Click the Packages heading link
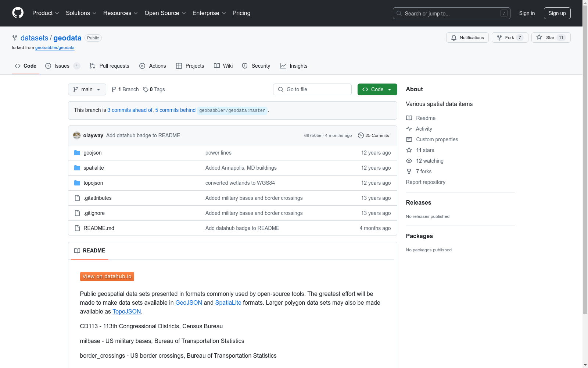The width and height of the screenshot is (588, 368). click(419, 236)
